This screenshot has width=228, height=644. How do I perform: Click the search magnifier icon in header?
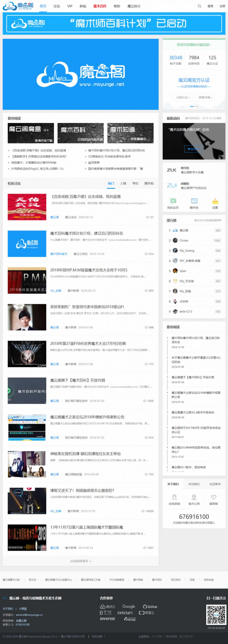[x=199, y=6]
